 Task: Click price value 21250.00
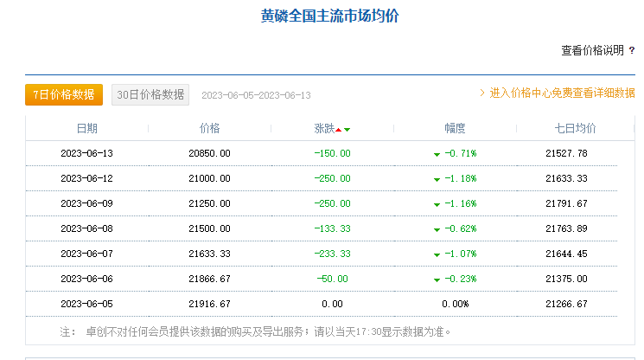tap(209, 204)
